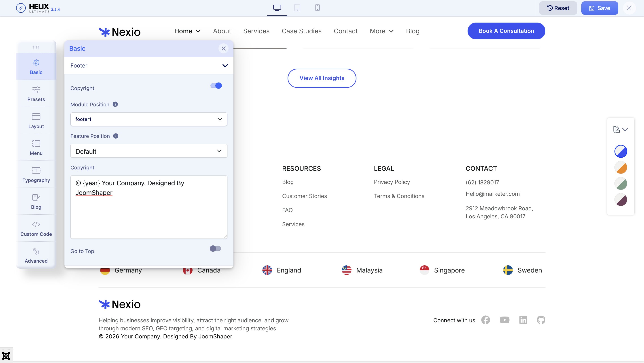Select the orange color preset swatch

(x=621, y=167)
